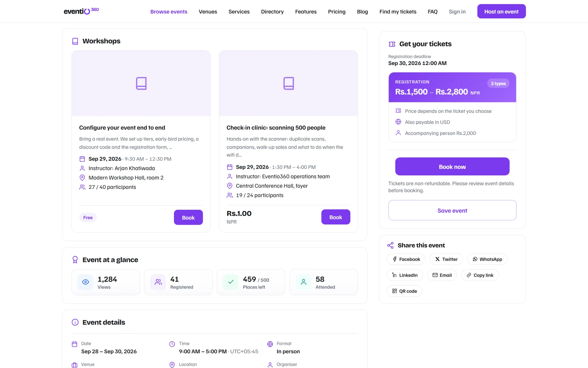The height and width of the screenshot is (368, 588).
Task: Open the Browse events nav item
Action: pos(169,12)
